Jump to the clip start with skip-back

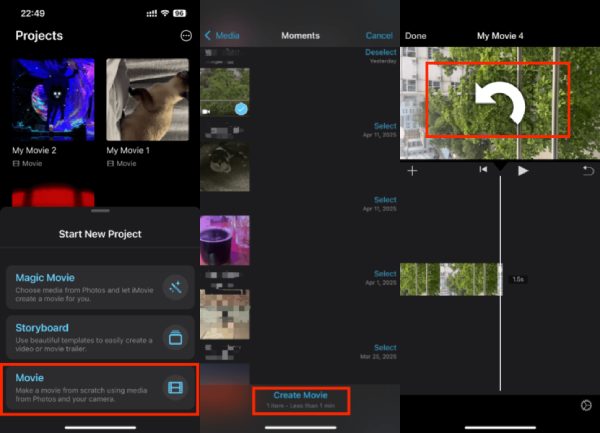click(483, 169)
